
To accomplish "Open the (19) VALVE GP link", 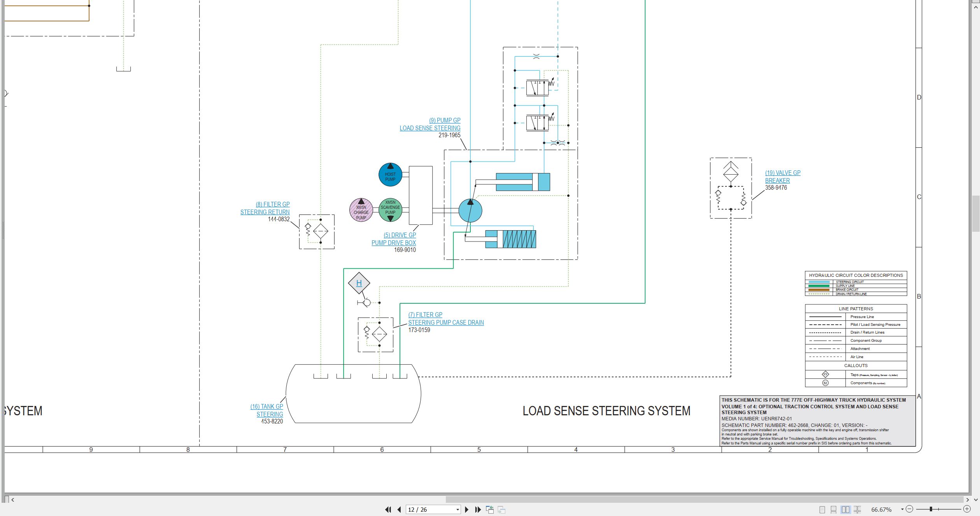I will [783, 173].
